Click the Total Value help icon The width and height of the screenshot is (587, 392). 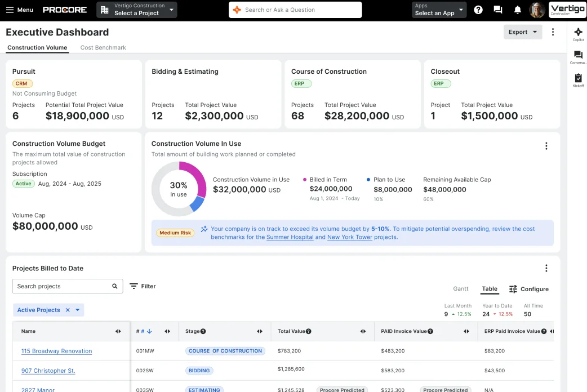pos(309,331)
